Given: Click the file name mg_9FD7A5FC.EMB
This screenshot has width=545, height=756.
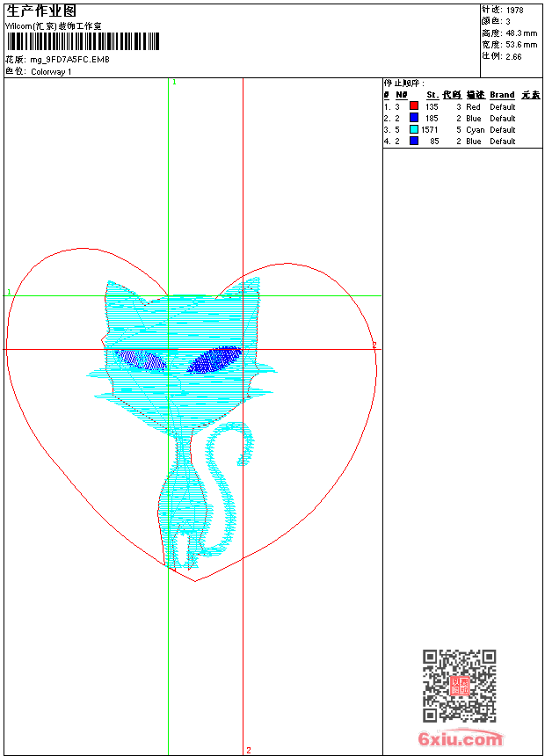Looking at the screenshot, I should [x=70, y=60].
